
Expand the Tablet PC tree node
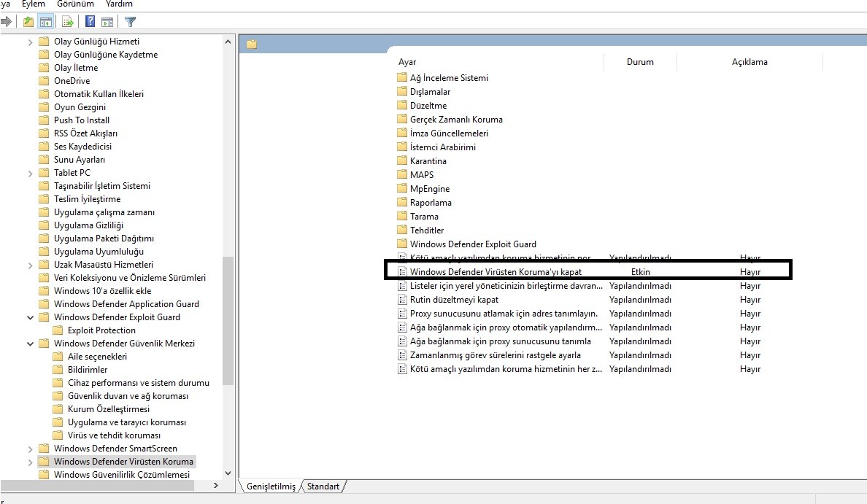31,173
